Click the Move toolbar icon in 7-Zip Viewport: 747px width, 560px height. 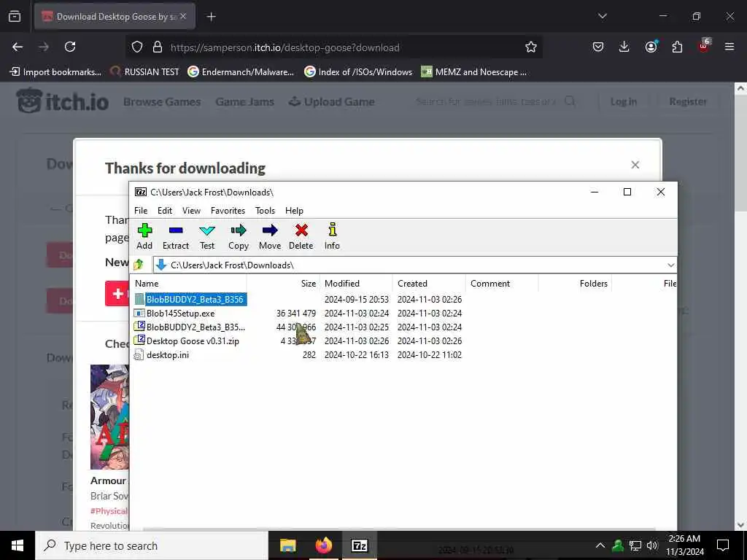pos(270,236)
